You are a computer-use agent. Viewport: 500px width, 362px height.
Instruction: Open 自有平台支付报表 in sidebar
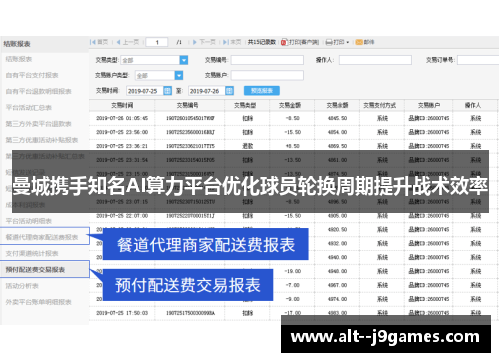32,75
